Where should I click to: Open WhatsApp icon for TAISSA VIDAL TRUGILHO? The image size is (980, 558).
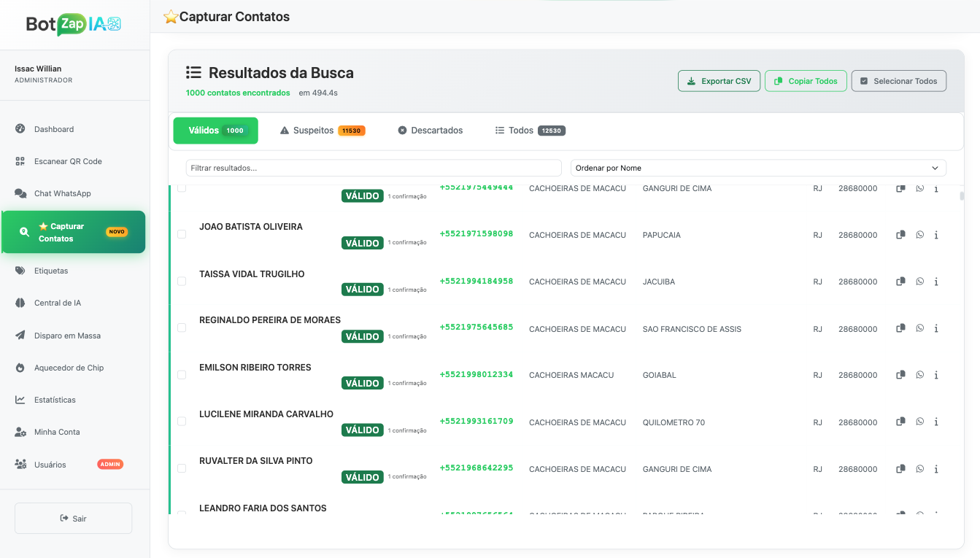(x=919, y=282)
